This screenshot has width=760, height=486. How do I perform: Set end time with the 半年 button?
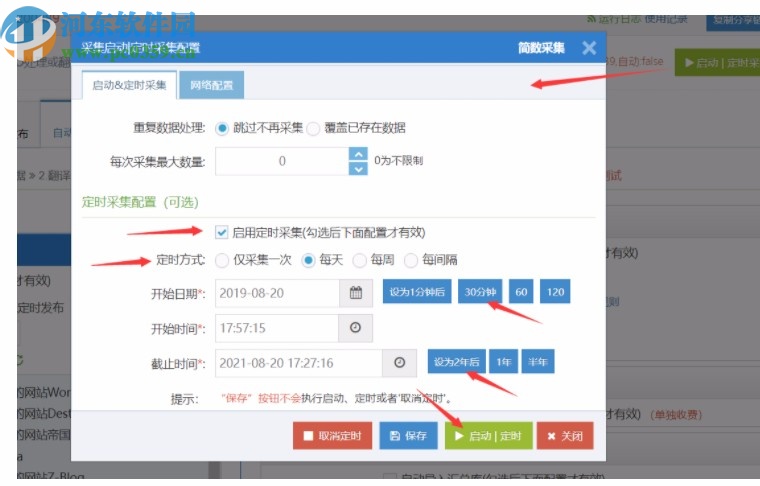pyautogui.click(x=538, y=361)
